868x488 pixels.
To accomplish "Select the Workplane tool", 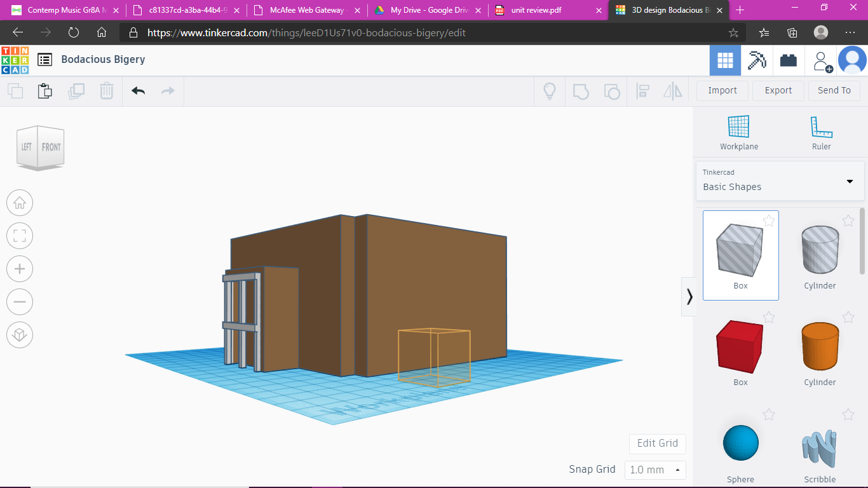I will 739,133.
